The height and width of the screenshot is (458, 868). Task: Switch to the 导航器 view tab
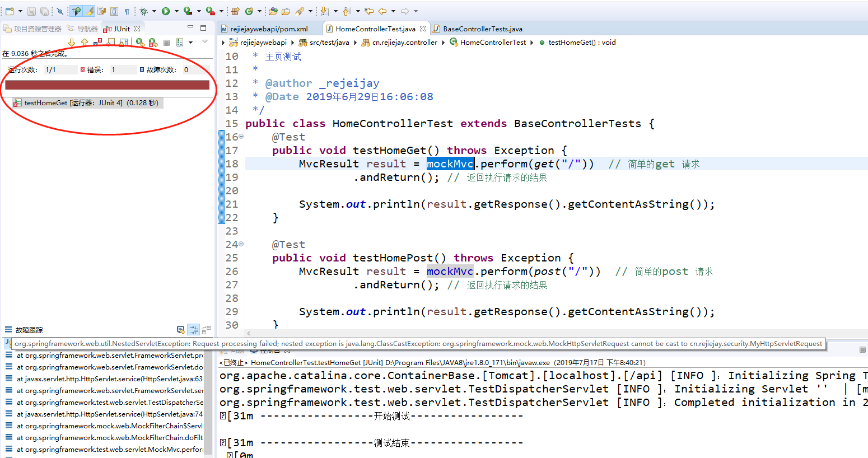coord(82,29)
